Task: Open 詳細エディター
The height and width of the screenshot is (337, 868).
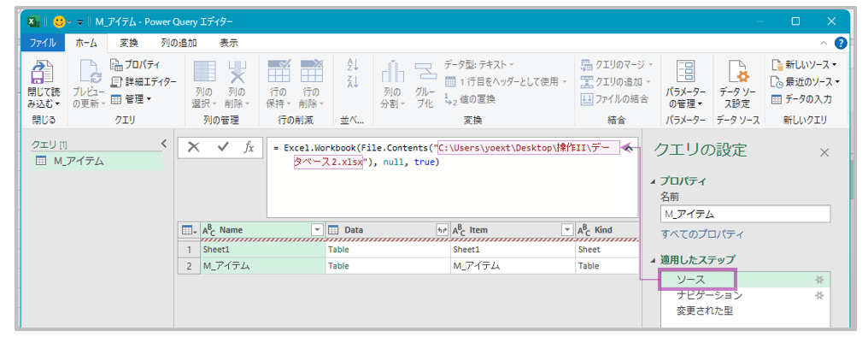Action: [144, 81]
